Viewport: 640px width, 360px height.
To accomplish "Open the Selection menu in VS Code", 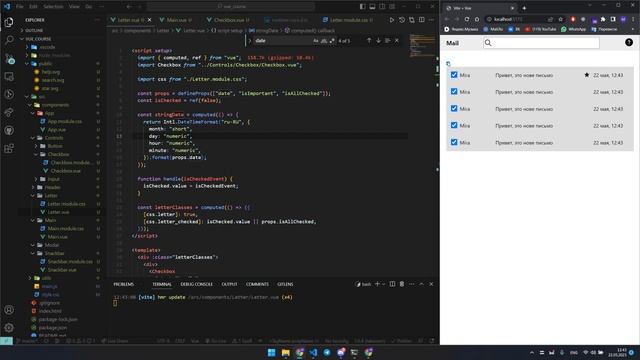I will tap(53, 7).
